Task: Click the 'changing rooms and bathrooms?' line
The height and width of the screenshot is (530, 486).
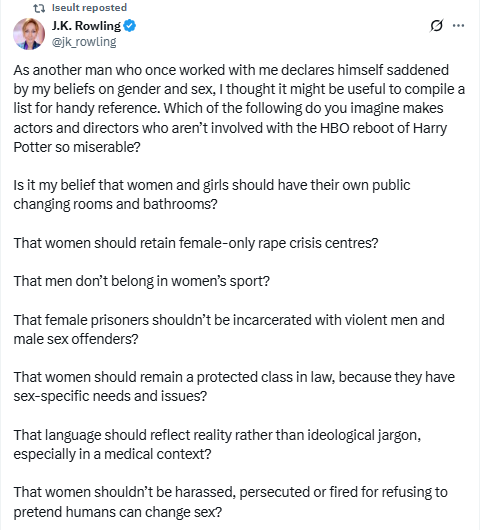Action: (116, 204)
